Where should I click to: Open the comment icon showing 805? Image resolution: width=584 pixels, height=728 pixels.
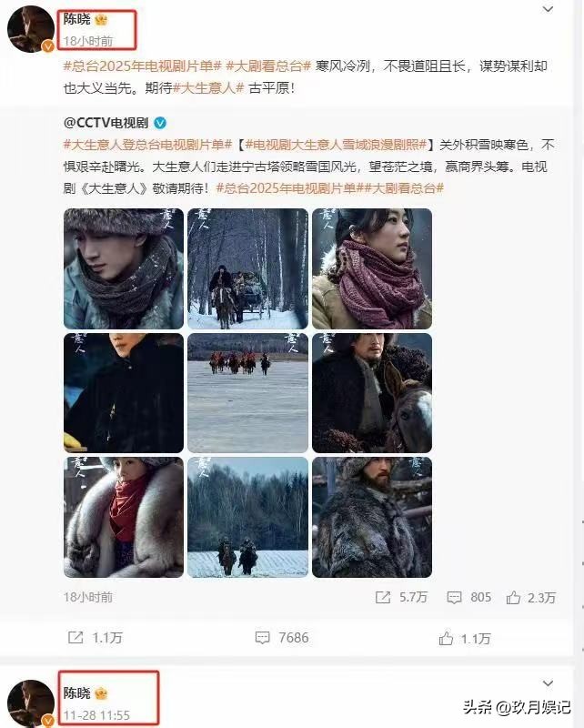(454, 598)
